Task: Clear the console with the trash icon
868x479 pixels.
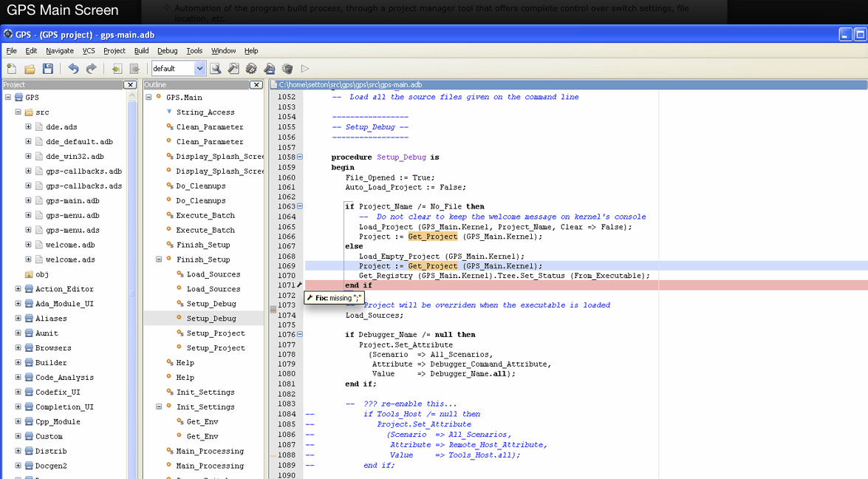Action: tap(287, 67)
